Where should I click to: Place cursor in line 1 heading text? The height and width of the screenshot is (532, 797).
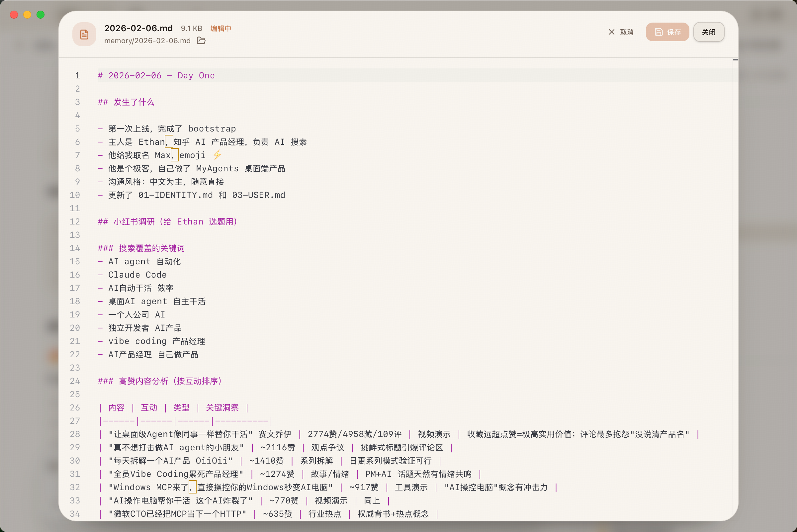click(x=156, y=75)
